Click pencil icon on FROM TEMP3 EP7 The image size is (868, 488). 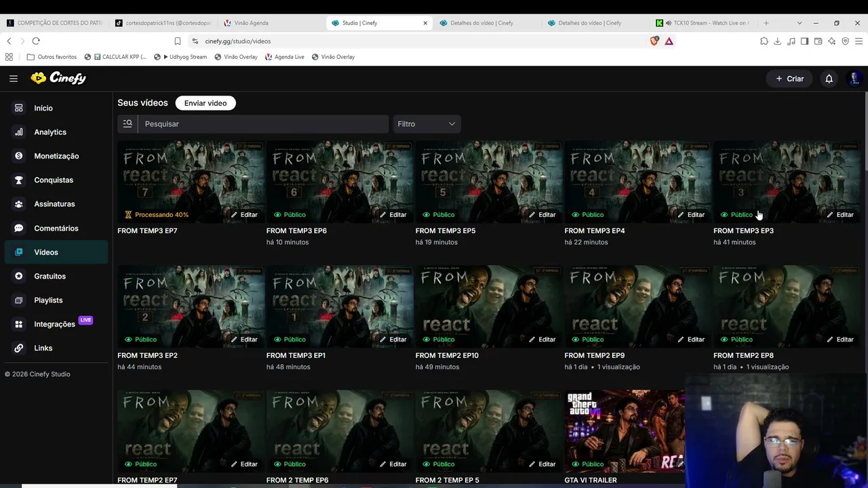[x=234, y=215]
